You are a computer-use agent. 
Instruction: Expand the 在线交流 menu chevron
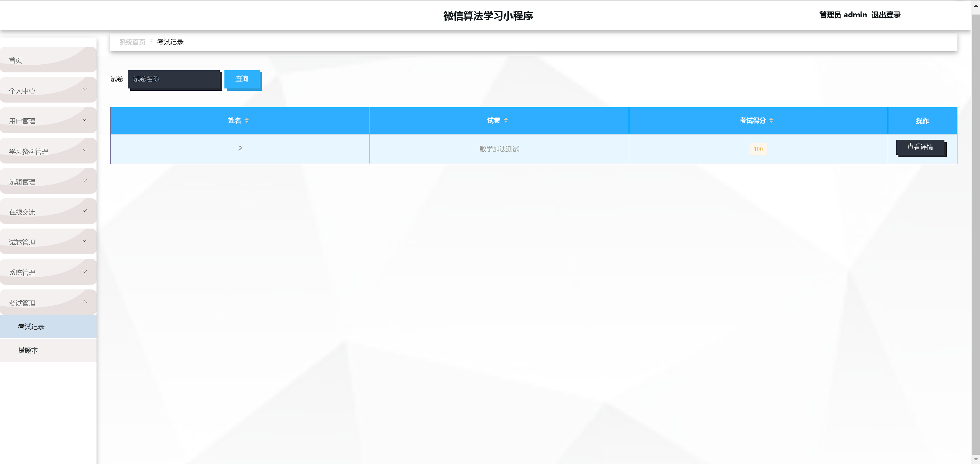[85, 211]
